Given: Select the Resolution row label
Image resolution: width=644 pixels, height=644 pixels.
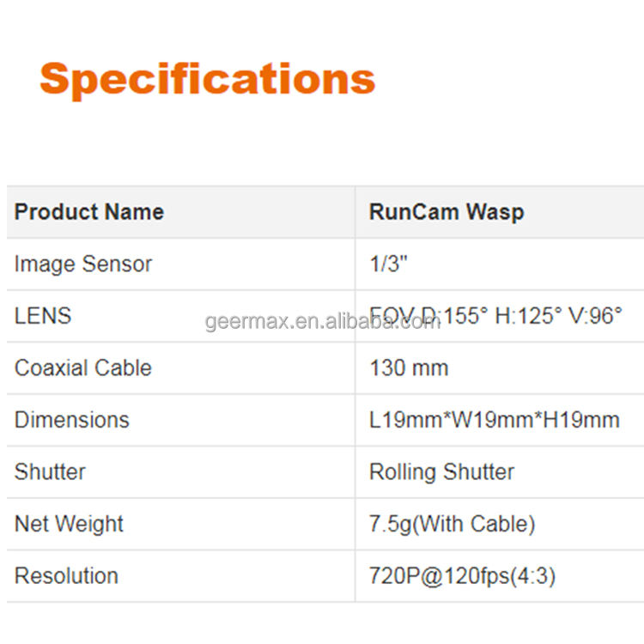Looking at the screenshot, I should pos(66,575).
